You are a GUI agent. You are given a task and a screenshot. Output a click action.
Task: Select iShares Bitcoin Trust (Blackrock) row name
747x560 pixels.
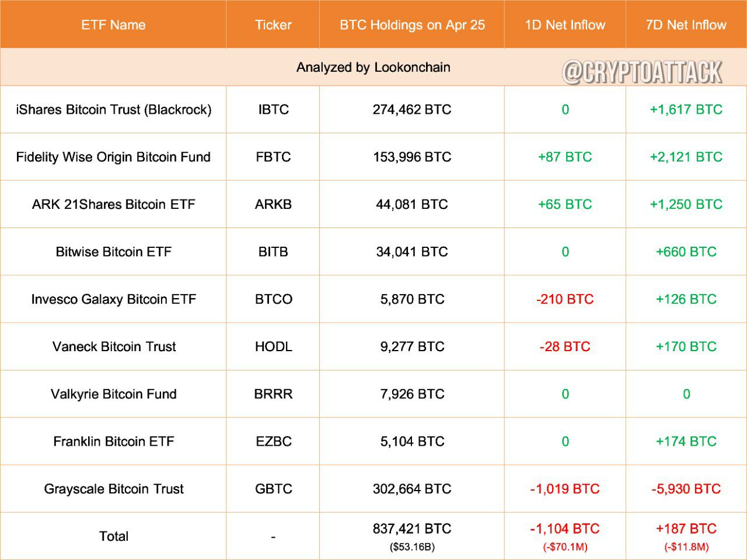(113, 110)
